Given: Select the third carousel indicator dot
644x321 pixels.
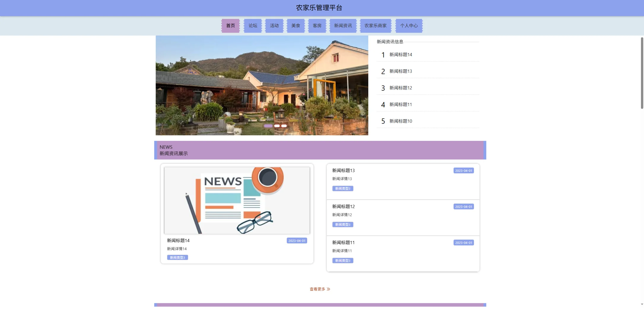Looking at the screenshot, I should [x=284, y=126].
